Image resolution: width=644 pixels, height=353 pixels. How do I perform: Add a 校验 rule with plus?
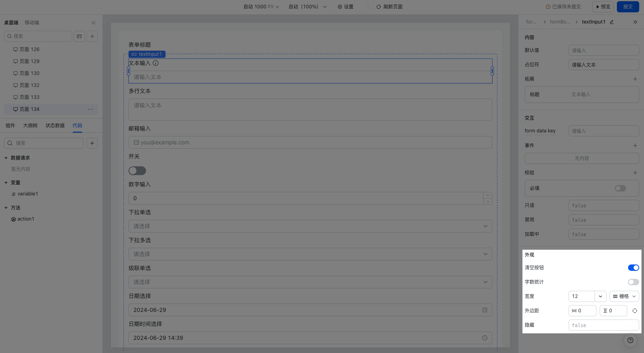pos(635,173)
